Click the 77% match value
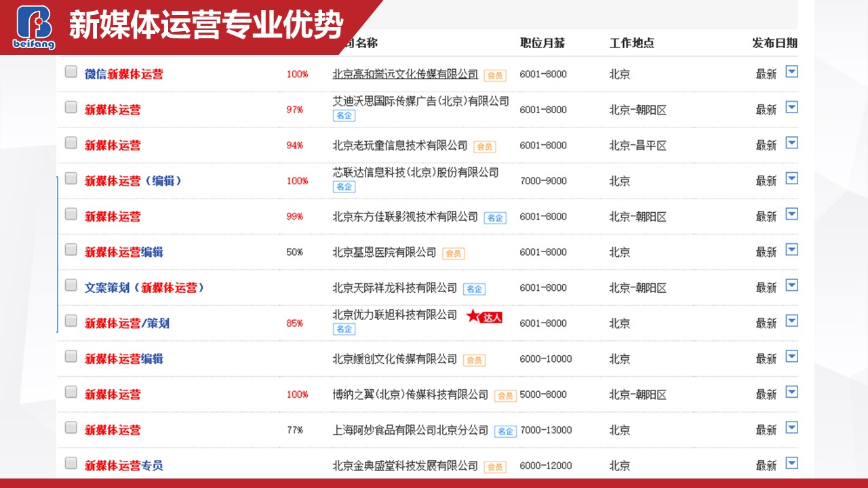This screenshot has height=488, width=868. click(294, 430)
